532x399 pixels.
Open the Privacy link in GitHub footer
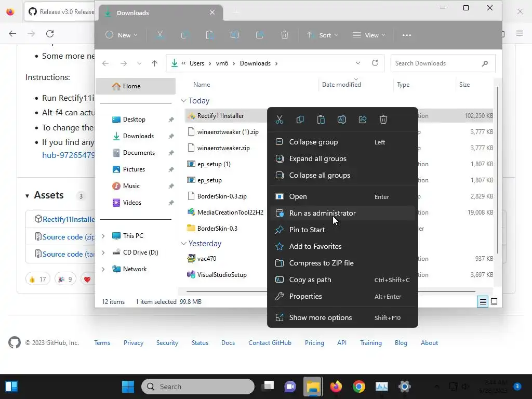point(134,343)
